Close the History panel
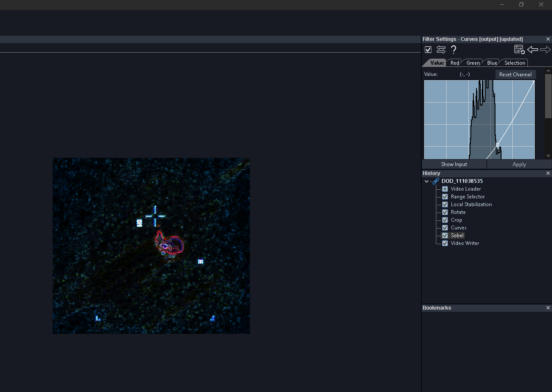The height and width of the screenshot is (392, 552). coord(548,173)
